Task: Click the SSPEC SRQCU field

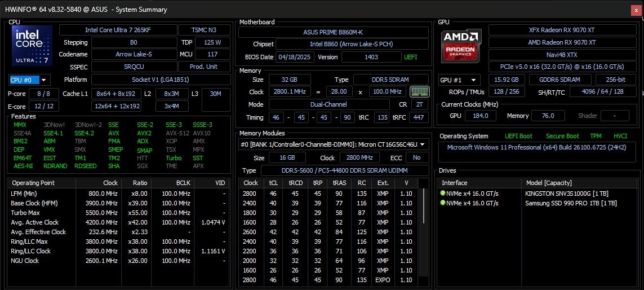Action: click(134, 67)
